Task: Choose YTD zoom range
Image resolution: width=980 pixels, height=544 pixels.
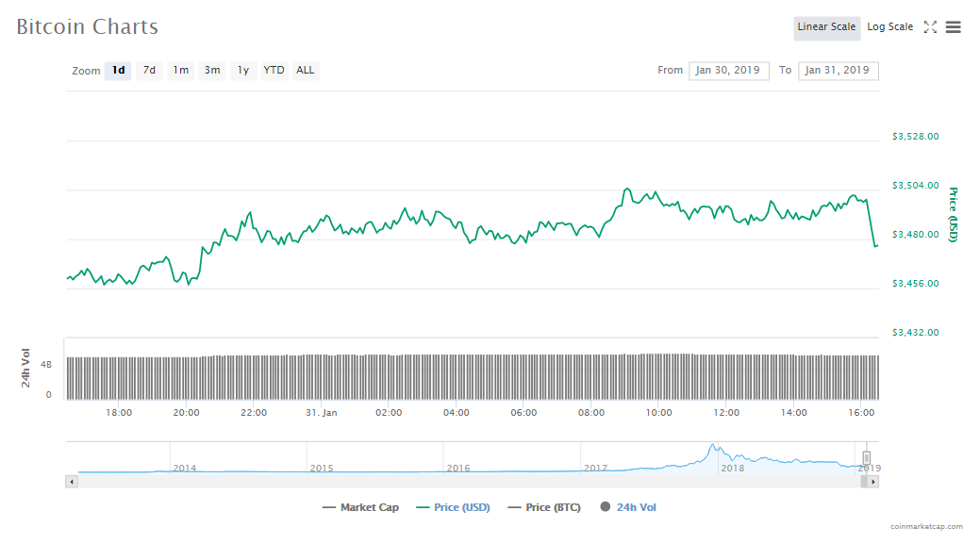Action: 274,71
